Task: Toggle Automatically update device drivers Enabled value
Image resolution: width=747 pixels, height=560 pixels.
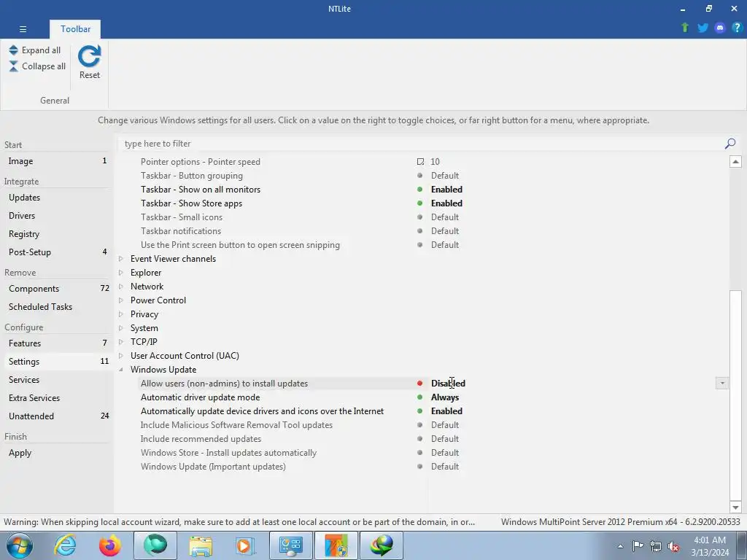Action: pos(446,411)
